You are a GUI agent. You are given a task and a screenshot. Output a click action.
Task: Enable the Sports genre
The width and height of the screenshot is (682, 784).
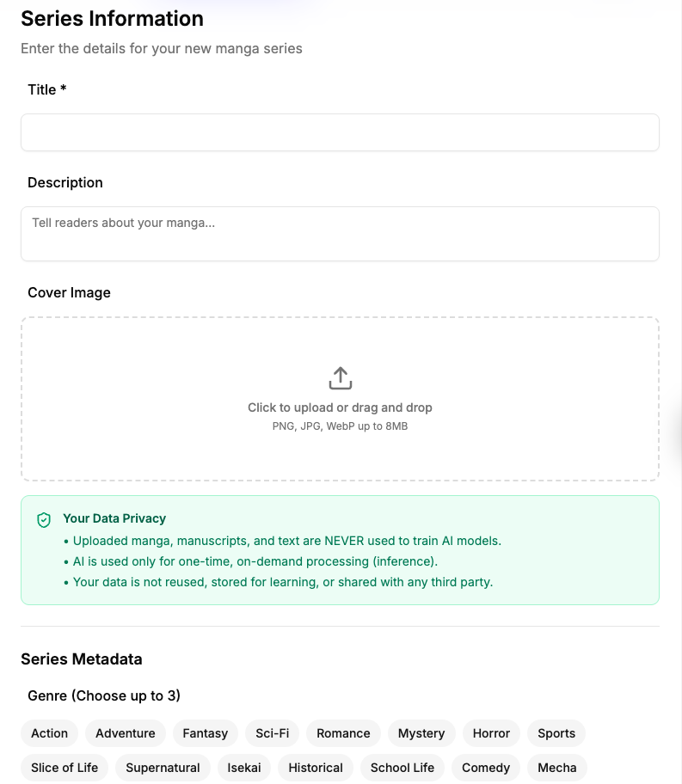(x=556, y=732)
